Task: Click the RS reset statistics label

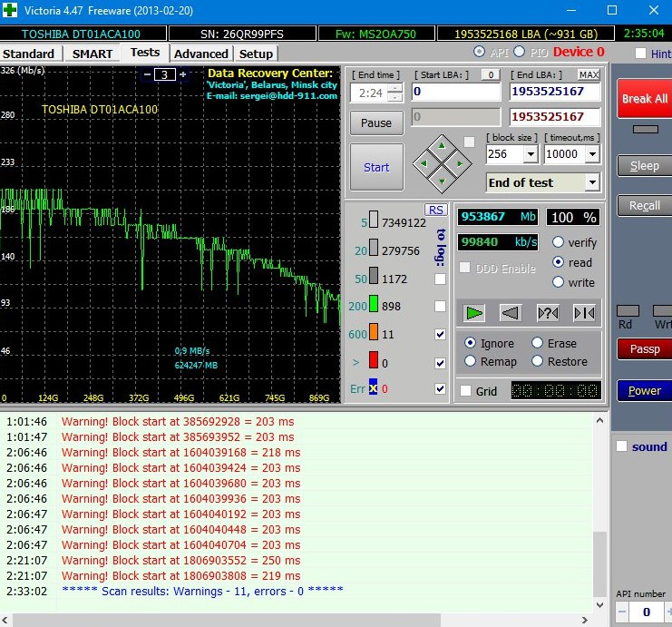Action: pos(436,210)
